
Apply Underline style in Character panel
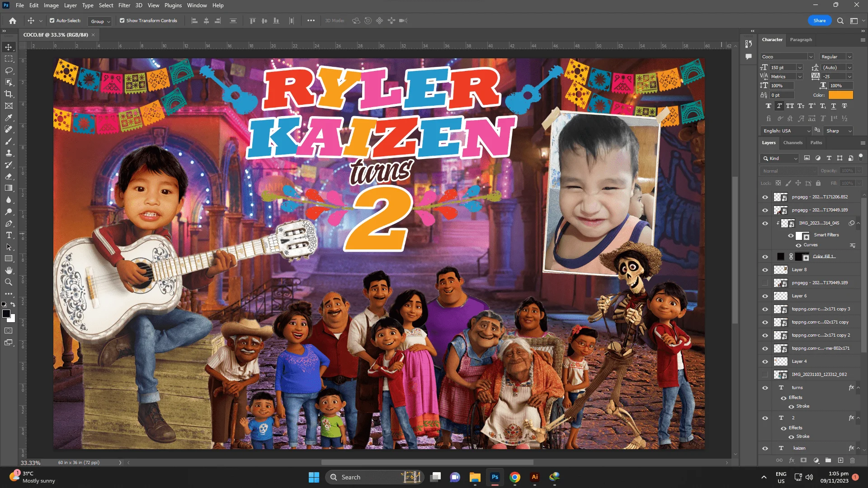click(x=834, y=106)
